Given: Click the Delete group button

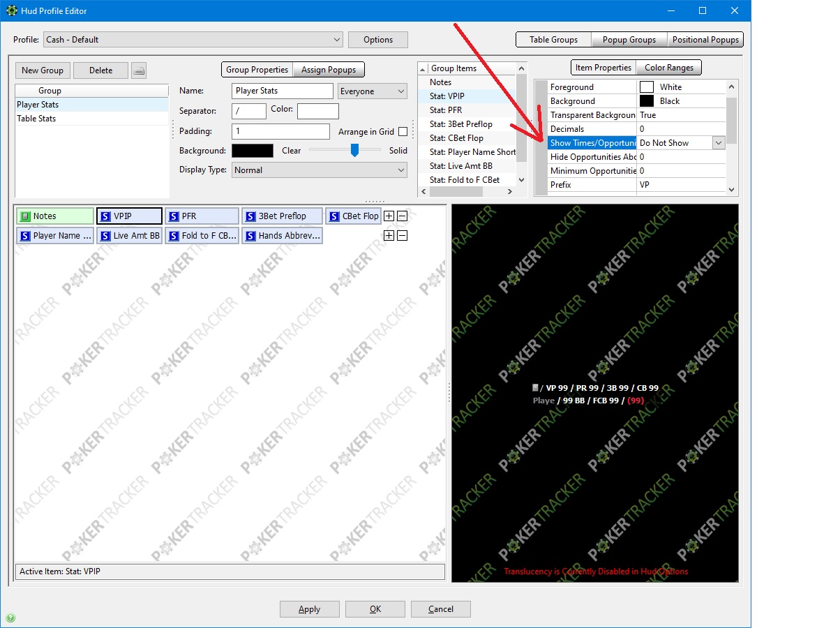Looking at the screenshot, I should tap(100, 70).
